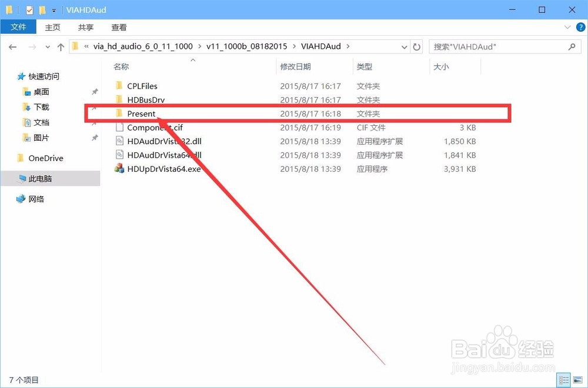Viewport: 588px width, 388px height.
Task: Navigate up one folder level
Action: [61, 46]
